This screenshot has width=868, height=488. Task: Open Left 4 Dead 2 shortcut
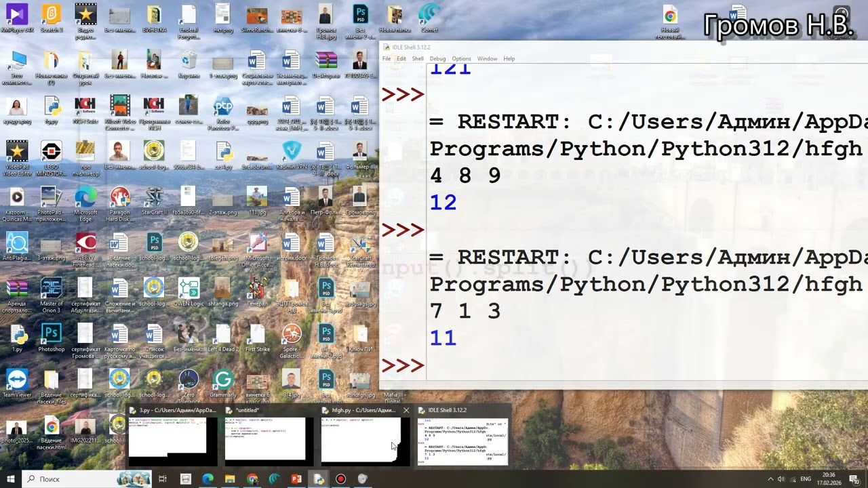223,338
